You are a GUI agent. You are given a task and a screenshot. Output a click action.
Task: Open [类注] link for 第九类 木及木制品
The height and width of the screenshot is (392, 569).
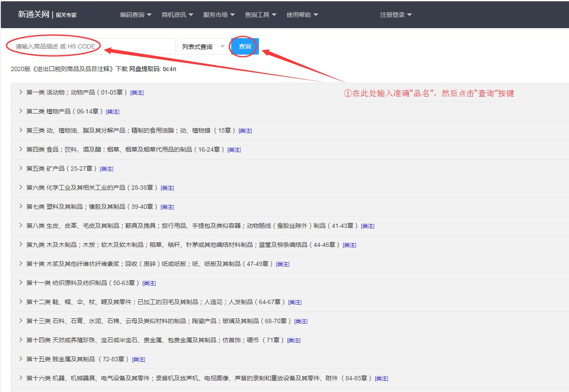350,245
